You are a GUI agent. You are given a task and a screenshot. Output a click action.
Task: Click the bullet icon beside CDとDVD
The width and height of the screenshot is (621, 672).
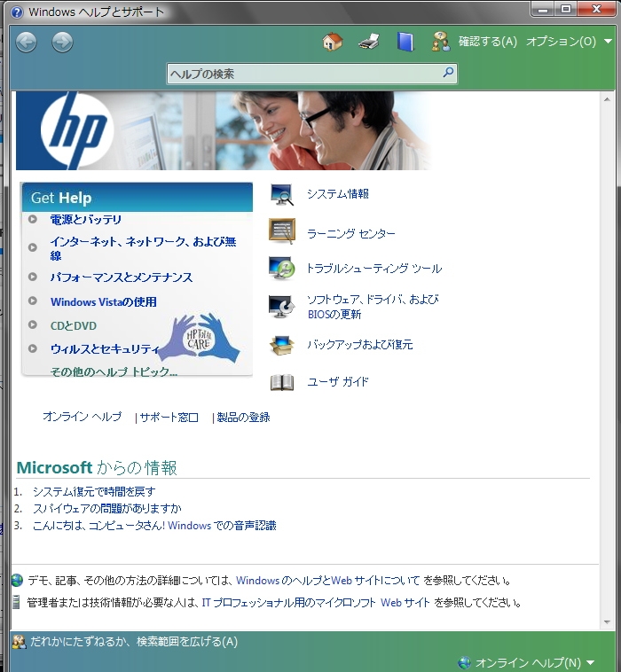[33, 324]
